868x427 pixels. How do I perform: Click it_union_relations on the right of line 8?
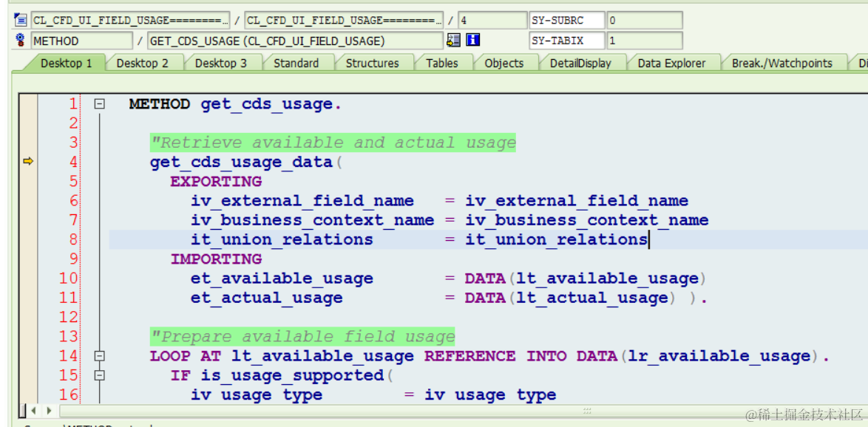[x=556, y=239]
